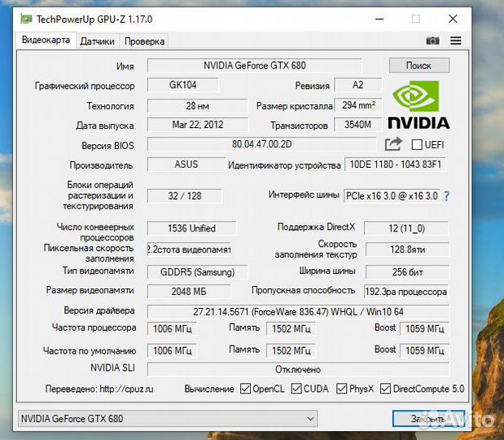This screenshot has width=504, height=440.
Task: Click the 28 нм technology field
Action: tap(197, 105)
